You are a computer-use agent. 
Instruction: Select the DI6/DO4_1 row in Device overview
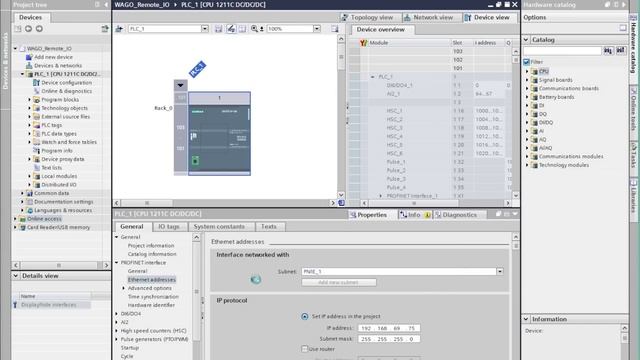[x=429, y=85]
